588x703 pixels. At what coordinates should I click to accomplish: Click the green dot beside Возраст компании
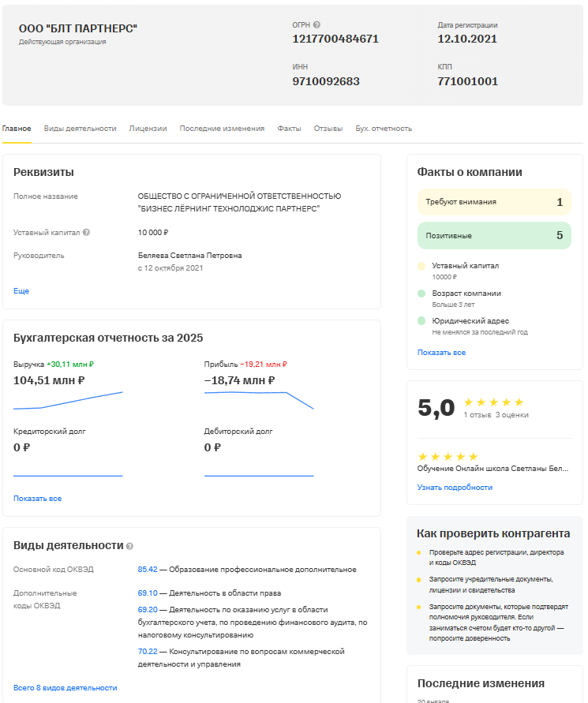click(421, 294)
